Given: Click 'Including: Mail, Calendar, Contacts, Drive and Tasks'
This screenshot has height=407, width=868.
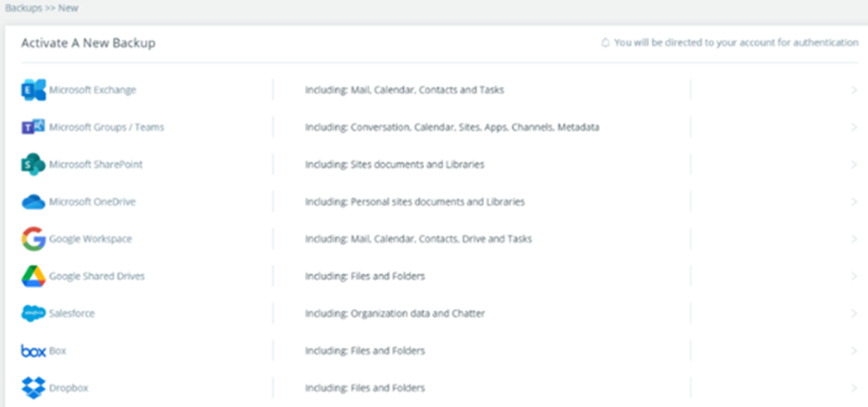Looking at the screenshot, I should click(418, 239).
